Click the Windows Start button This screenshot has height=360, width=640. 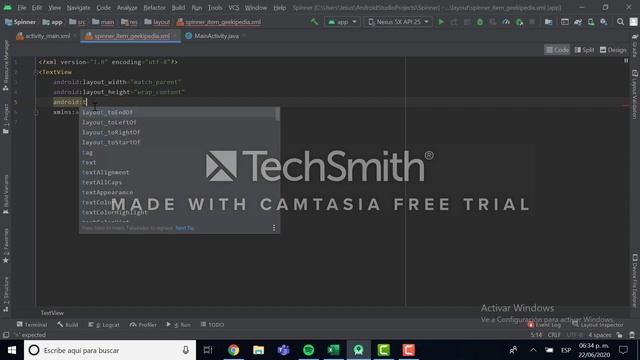(x=12, y=350)
